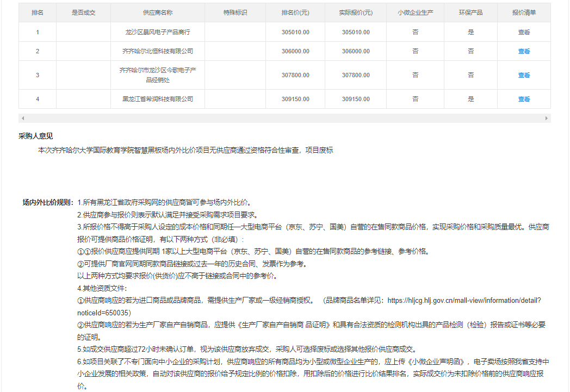570x392 pixels.
Task: Select the 309150.00 actual quote cell
Action: [356, 99]
